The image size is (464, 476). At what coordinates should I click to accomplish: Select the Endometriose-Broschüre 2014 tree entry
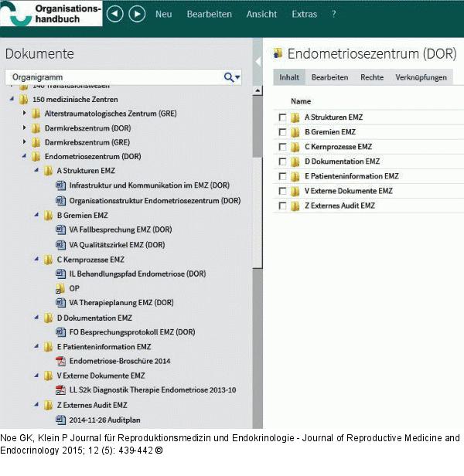[120, 361]
